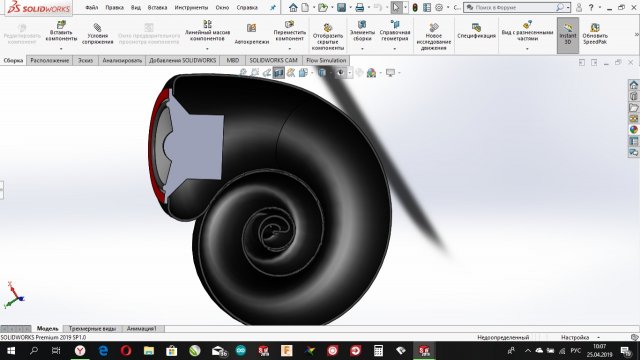Toggle Instant 3D mode

568,35
